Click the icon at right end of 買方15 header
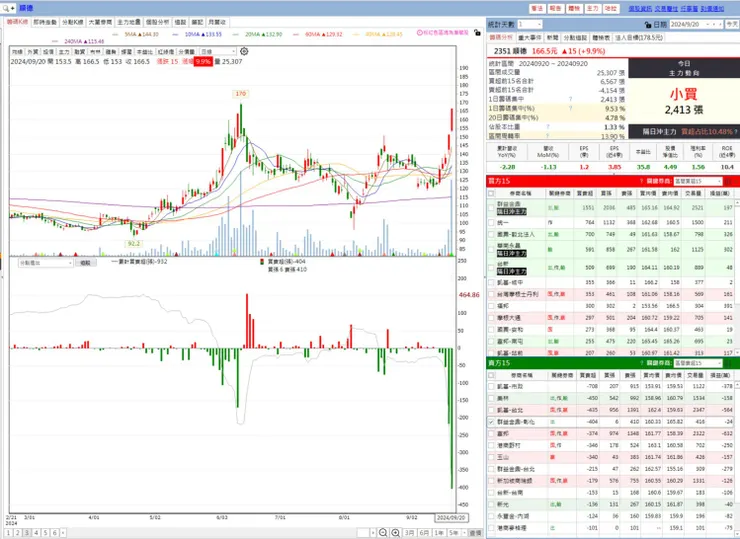 [728, 181]
